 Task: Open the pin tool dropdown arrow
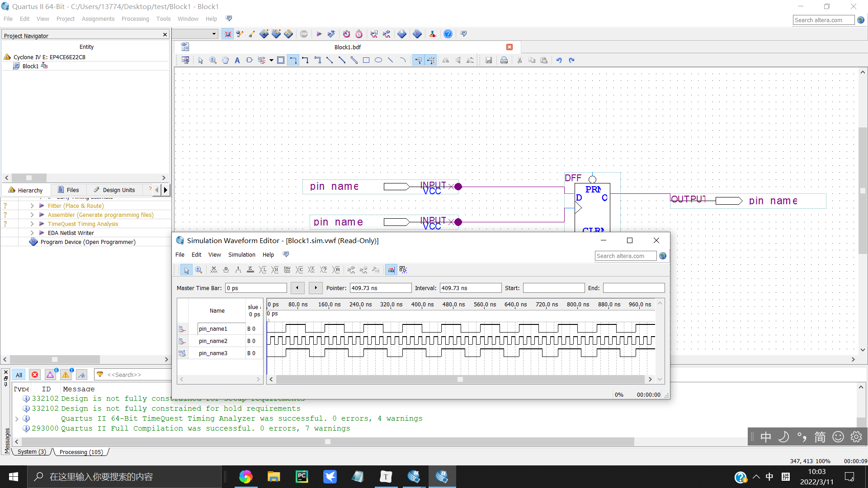click(271, 60)
